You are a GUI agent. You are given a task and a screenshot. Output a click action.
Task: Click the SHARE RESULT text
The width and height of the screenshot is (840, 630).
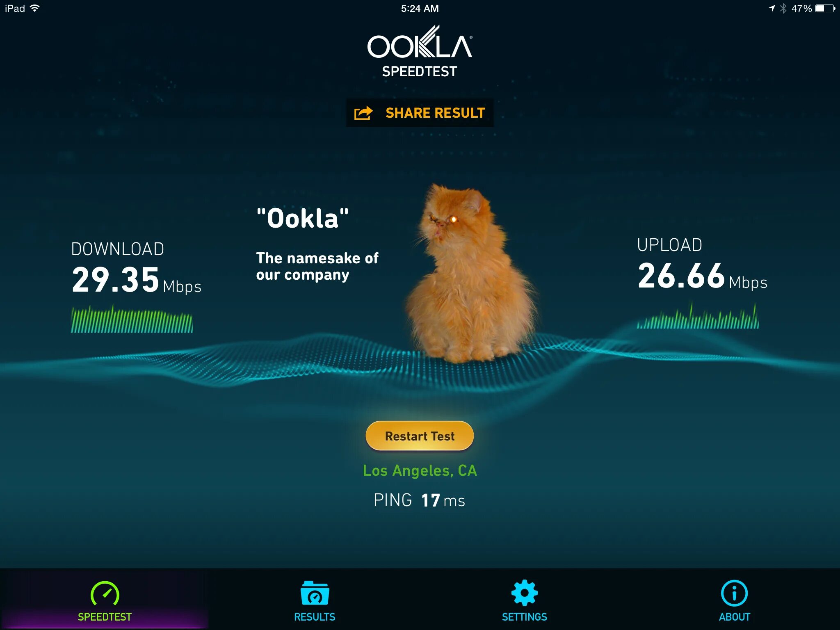tap(435, 113)
